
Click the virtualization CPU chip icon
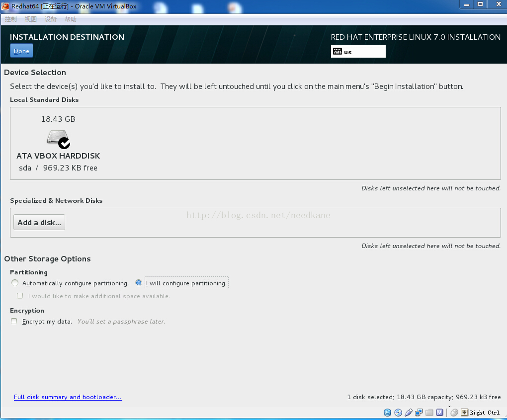[439, 413]
